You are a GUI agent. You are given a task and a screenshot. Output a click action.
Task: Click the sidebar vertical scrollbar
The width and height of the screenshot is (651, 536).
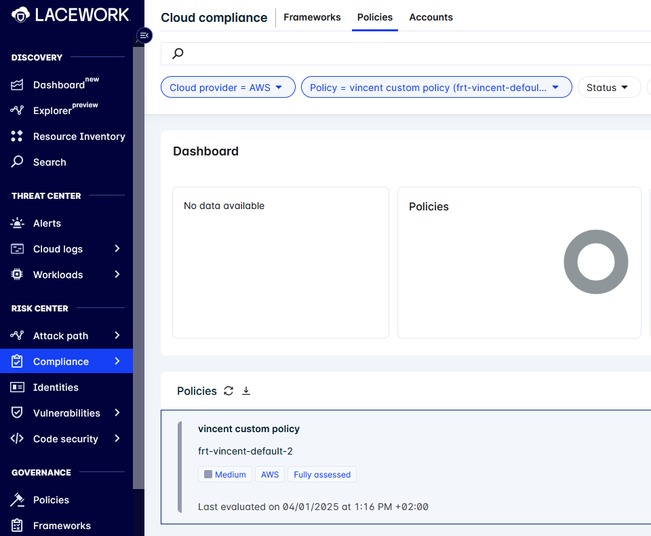pyautogui.click(x=139, y=268)
